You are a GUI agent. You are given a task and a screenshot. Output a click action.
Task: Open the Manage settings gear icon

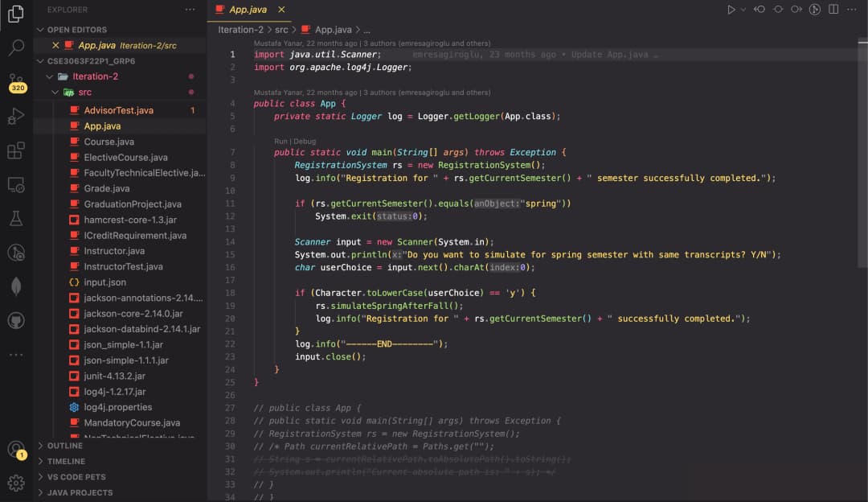coord(15,483)
